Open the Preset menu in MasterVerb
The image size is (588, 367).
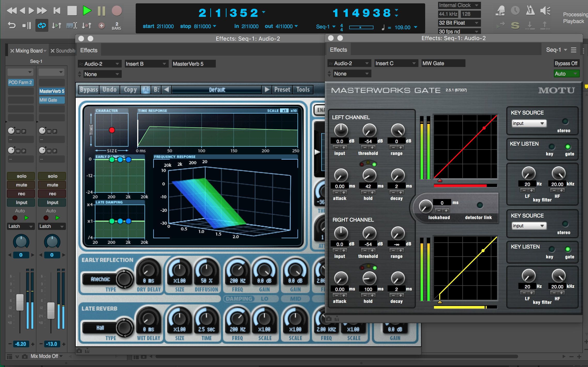click(282, 89)
